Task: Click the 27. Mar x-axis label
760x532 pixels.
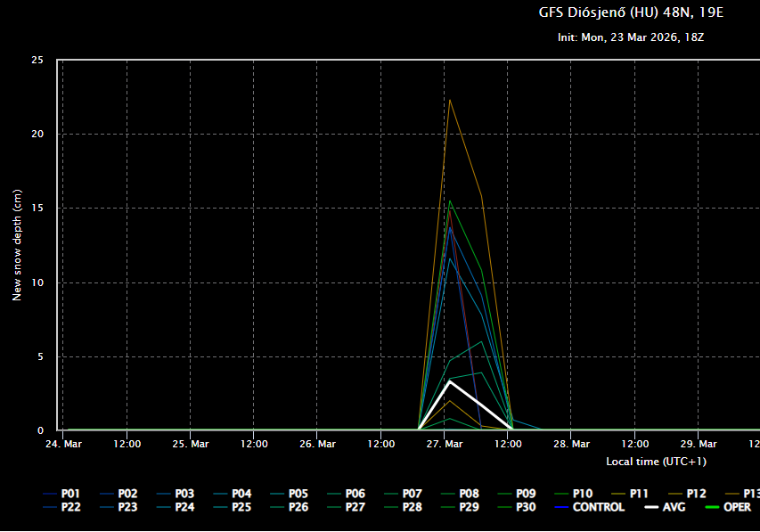Action: point(445,444)
